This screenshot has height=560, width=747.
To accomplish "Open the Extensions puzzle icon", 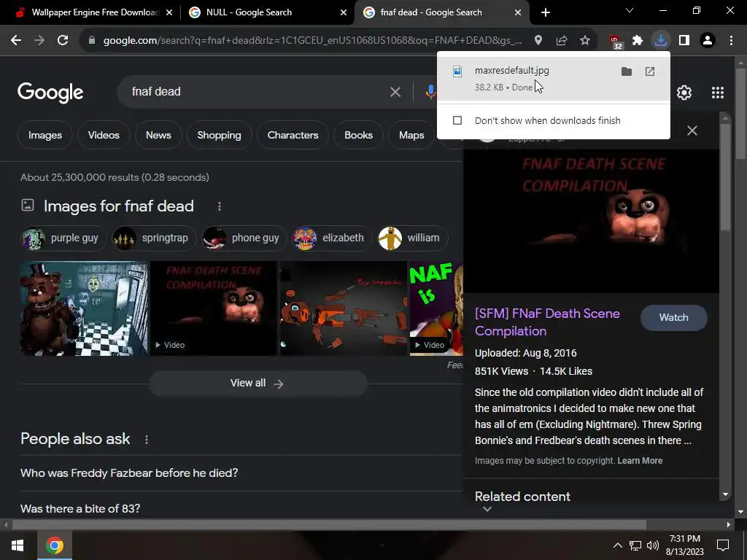I will pyautogui.click(x=638, y=41).
